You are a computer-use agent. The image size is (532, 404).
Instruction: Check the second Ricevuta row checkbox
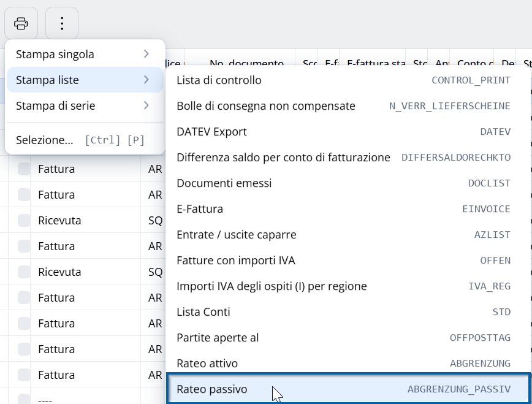pos(24,272)
